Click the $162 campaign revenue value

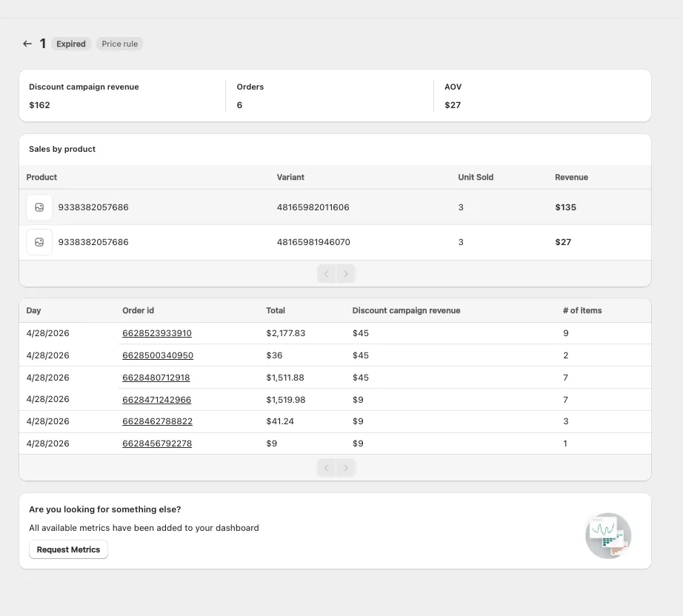[40, 105]
